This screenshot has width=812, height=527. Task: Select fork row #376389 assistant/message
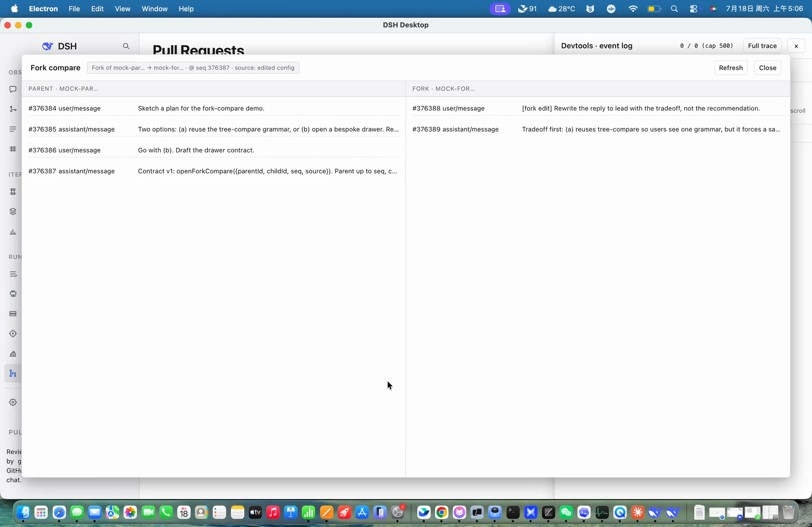[x=598, y=129]
